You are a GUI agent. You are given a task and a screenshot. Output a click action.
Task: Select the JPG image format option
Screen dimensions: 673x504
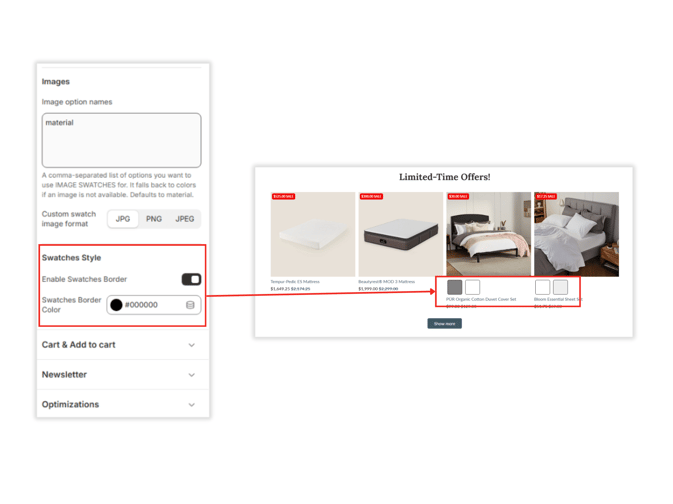click(x=123, y=219)
